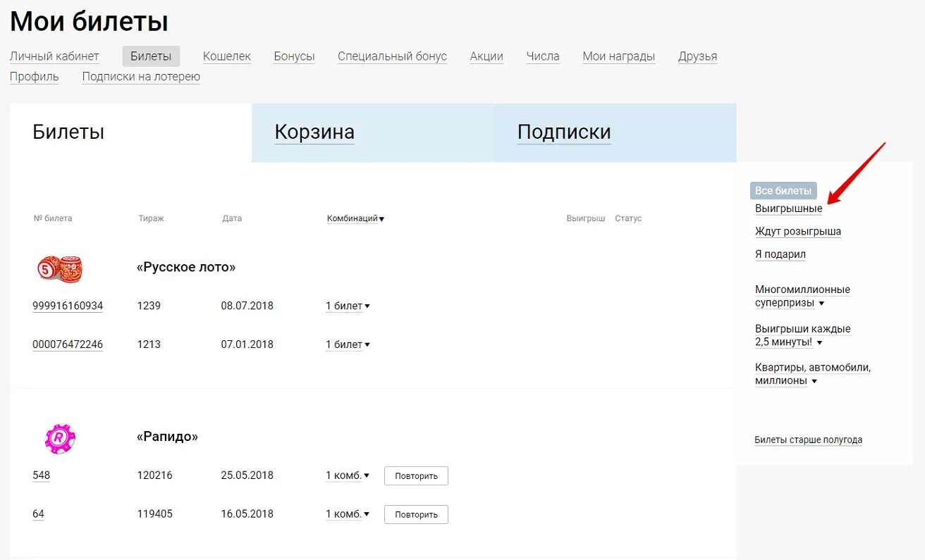Image resolution: width=925 pixels, height=560 pixels.
Task: Click date 25.05.2018
Action: point(247,475)
